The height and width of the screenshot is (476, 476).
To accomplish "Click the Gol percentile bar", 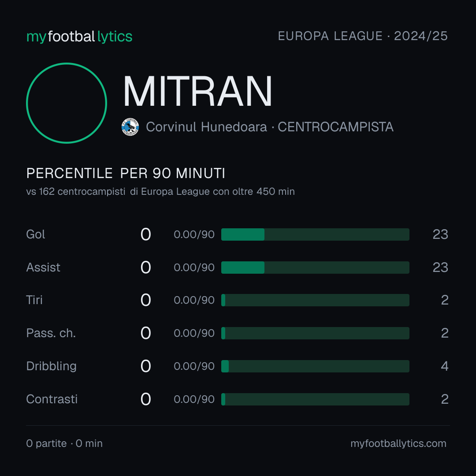I will coord(315,234).
